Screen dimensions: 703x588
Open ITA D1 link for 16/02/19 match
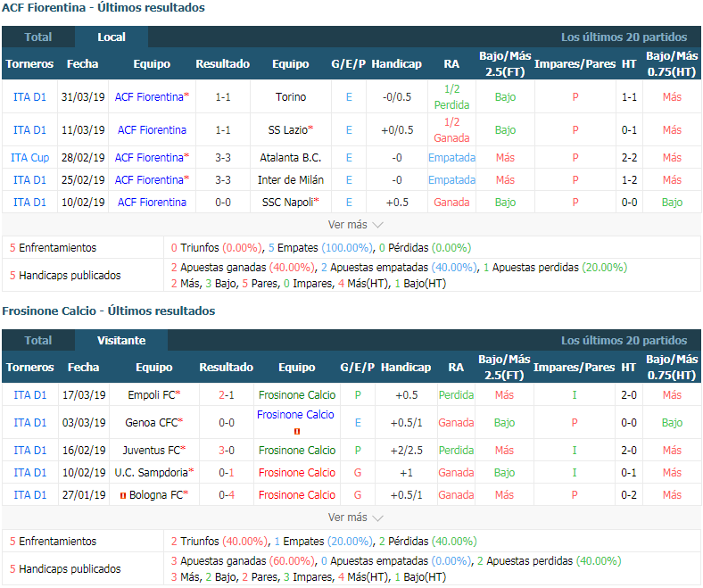(x=29, y=451)
